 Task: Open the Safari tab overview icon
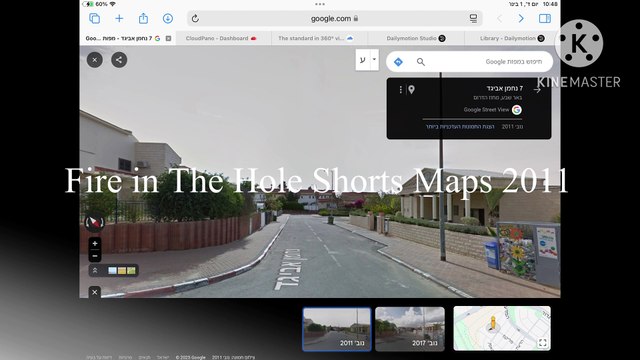94,18
